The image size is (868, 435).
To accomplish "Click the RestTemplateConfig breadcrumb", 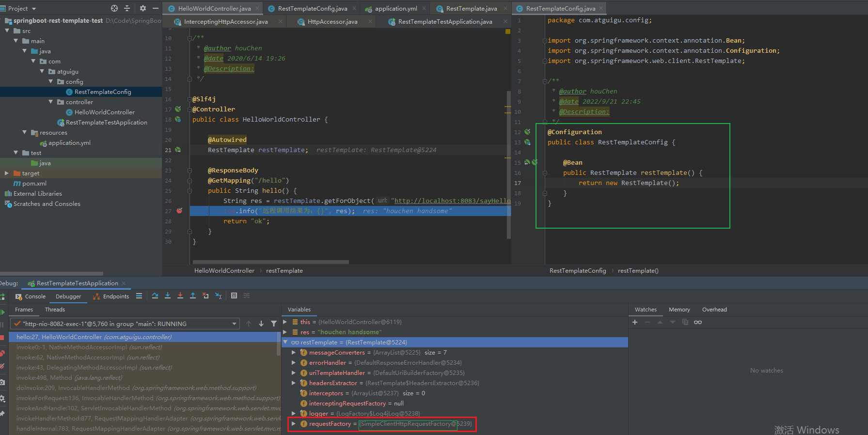I will click(x=578, y=270).
